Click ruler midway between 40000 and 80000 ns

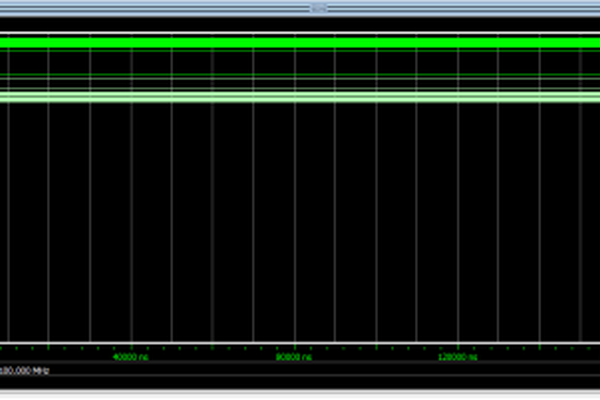coord(212,356)
